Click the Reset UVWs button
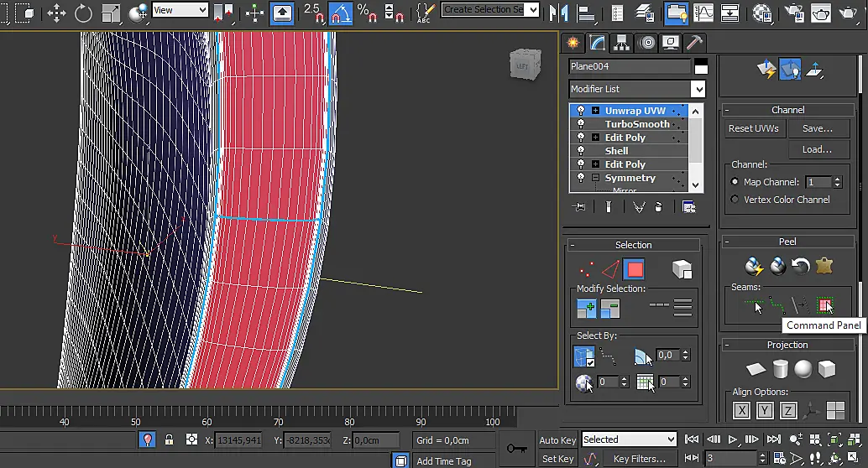 pos(753,128)
